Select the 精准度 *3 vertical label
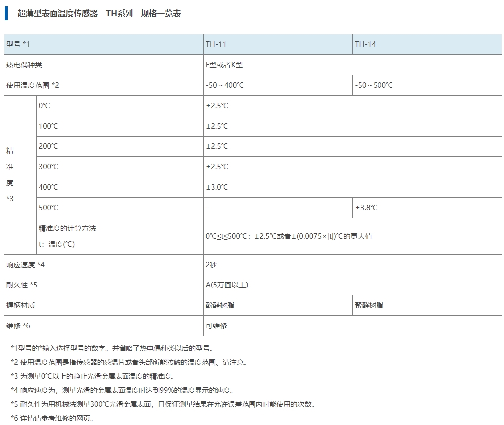504x425 pixels. [10, 174]
